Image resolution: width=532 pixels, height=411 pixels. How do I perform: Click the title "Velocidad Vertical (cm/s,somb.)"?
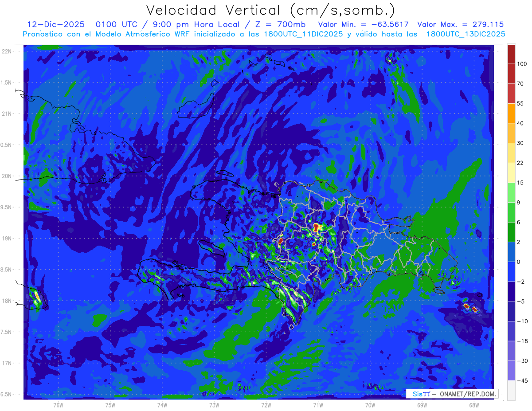270,10
